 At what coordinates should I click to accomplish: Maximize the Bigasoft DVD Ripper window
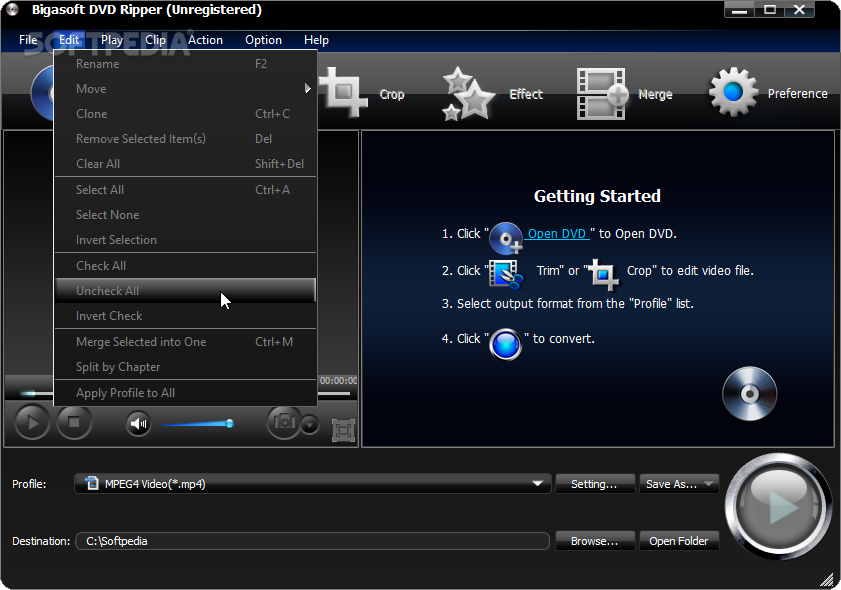point(770,10)
